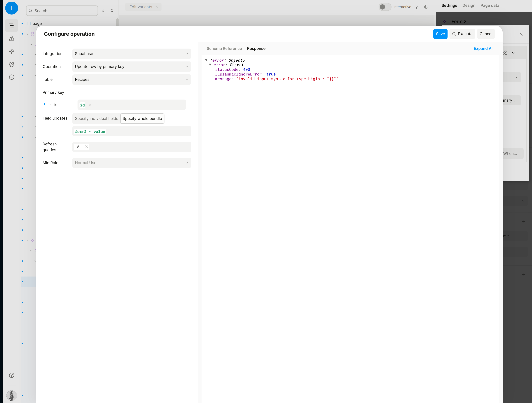Image resolution: width=532 pixels, height=403 pixels.
Task: Click the collapse all tree icon
Action: [x=112, y=11]
